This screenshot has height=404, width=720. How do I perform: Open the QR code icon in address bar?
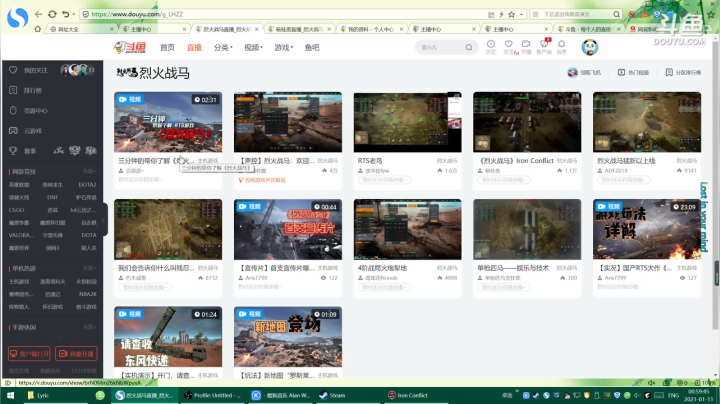491,14
